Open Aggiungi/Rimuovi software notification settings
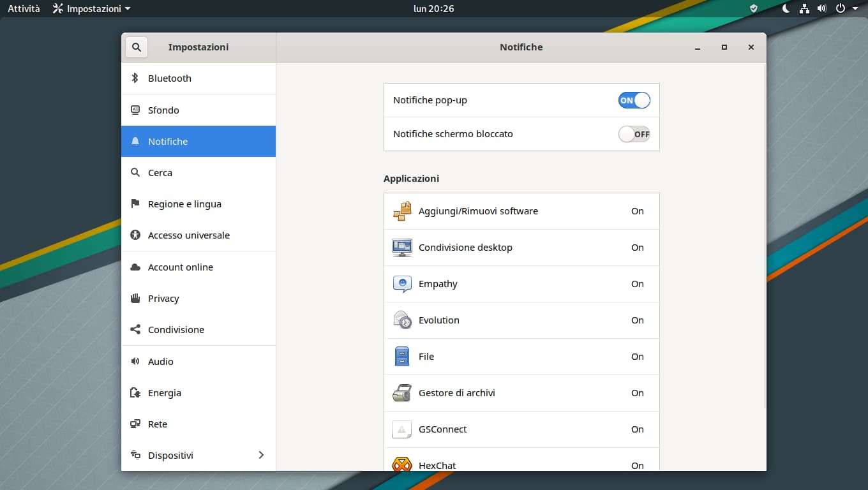This screenshot has width=868, height=490. point(521,211)
